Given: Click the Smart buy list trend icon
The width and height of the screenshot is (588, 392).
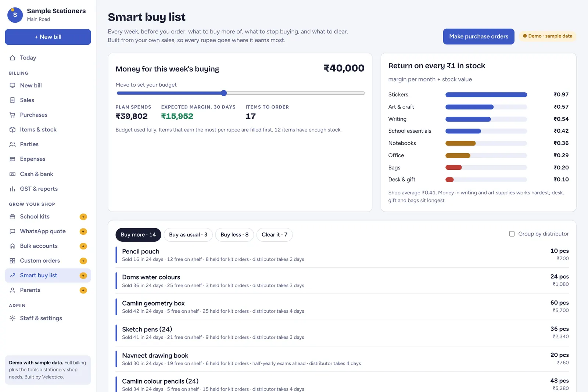Looking at the screenshot, I should [12, 276].
